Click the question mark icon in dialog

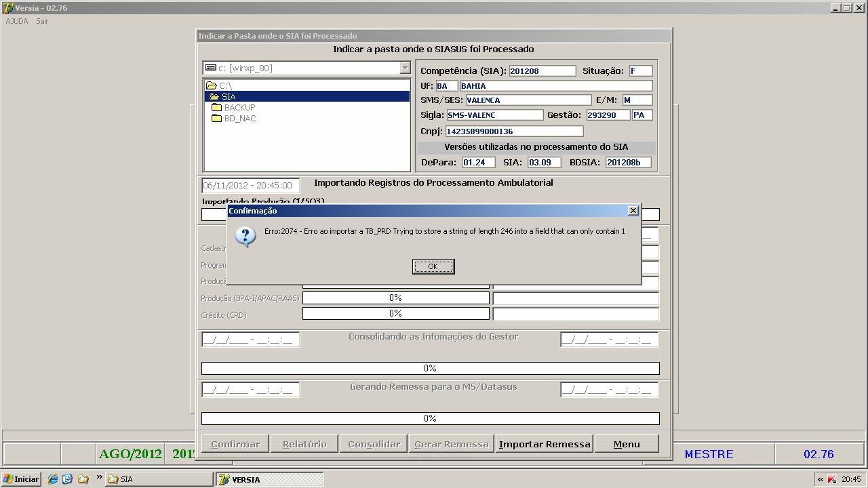click(x=245, y=236)
